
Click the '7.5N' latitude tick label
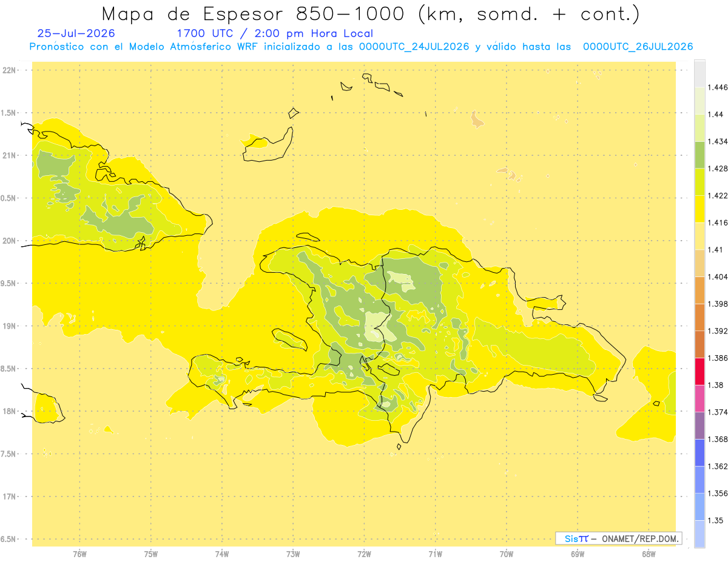coord(9,454)
